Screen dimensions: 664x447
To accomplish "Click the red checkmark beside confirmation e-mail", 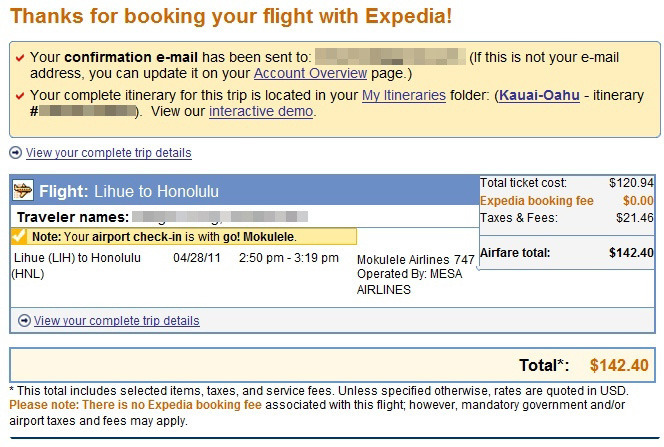I will [20, 58].
